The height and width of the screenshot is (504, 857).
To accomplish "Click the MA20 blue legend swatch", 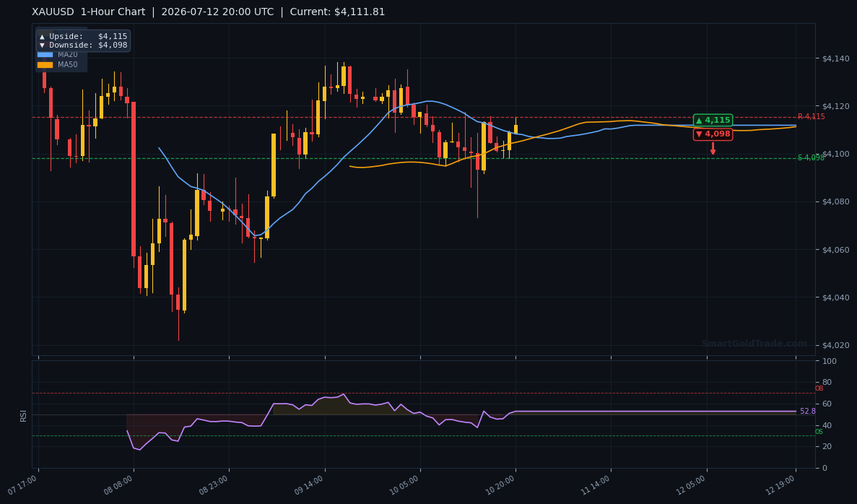I will coord(45,55).
